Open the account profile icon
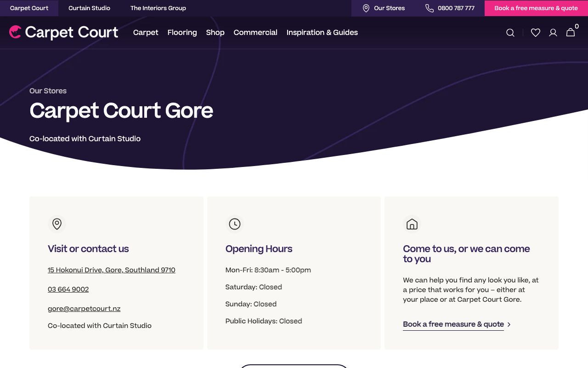Viewport: 588px width, 368px height. coord(553,33)
